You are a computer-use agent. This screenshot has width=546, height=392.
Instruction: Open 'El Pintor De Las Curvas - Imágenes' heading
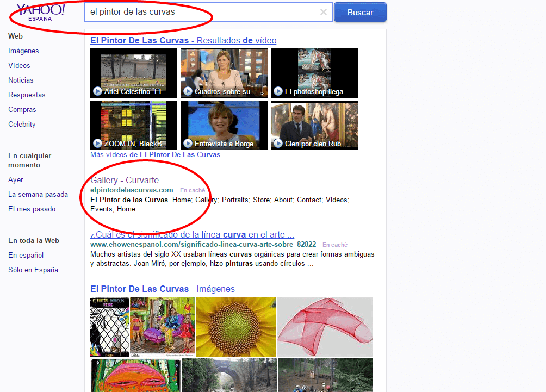[162, 289]
